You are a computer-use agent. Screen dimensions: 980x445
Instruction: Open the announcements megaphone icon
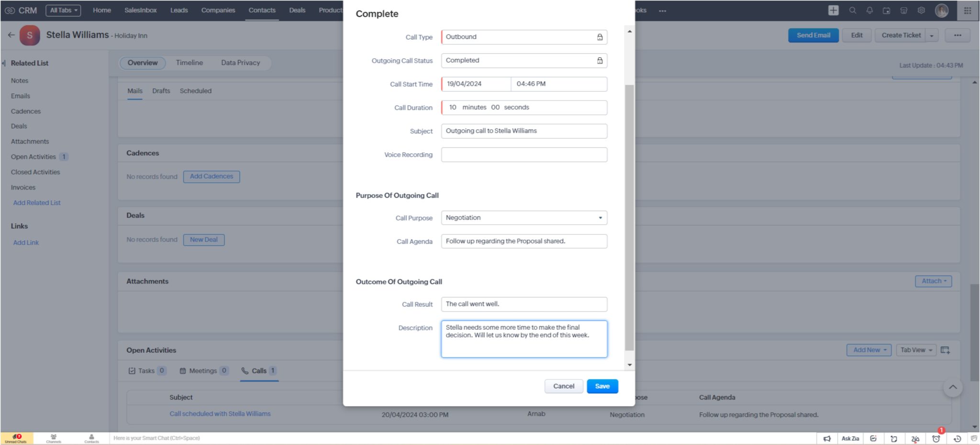[827, 438]
